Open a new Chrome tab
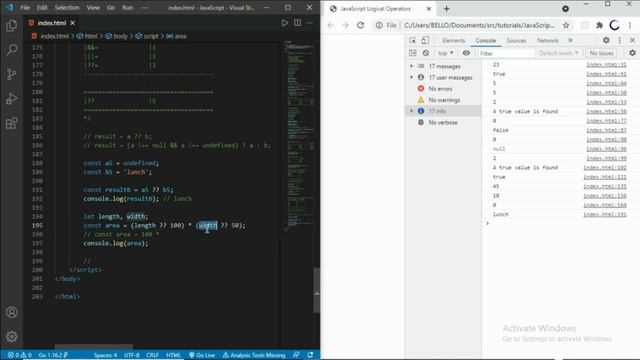This screenshot has width=640, height=360. [447, 9]
